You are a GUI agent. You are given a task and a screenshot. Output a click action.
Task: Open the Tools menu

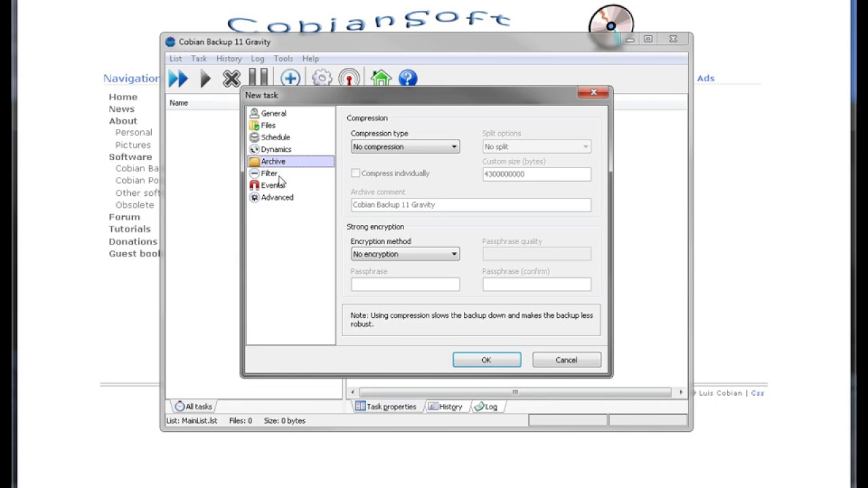[x=283, y=58]
